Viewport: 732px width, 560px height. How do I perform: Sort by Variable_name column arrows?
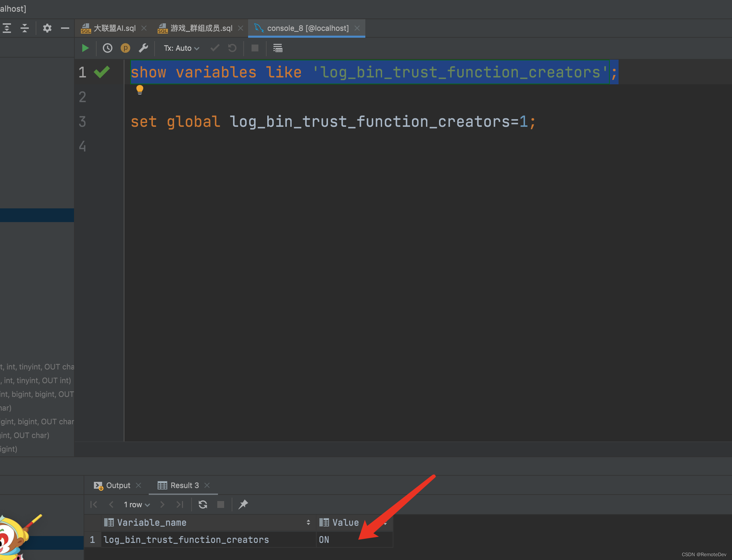308,522
